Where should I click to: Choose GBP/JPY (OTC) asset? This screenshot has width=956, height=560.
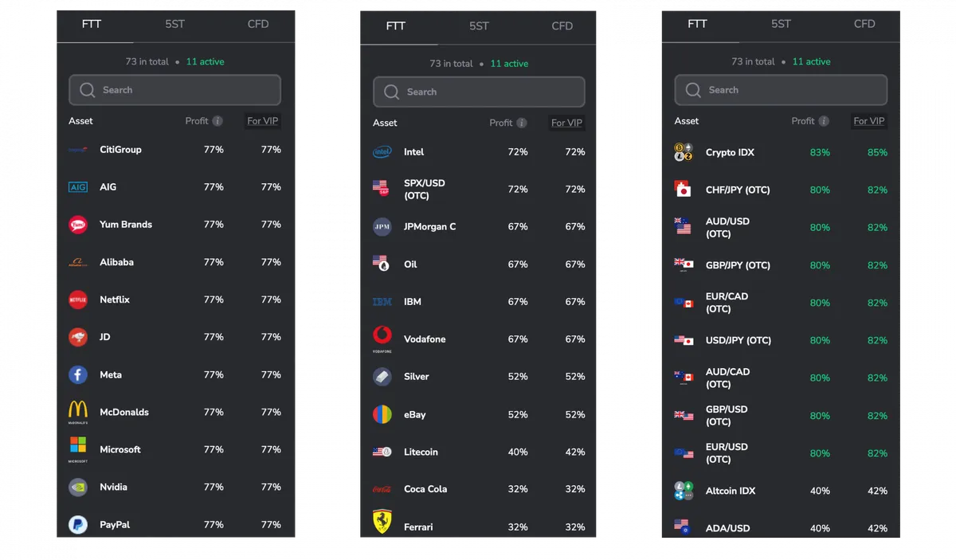tap(781, 265)
